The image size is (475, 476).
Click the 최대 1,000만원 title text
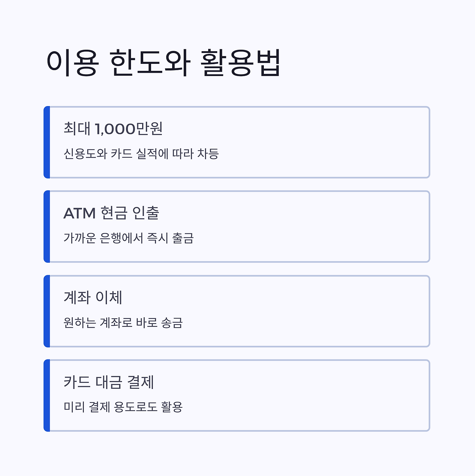pyautogui.click(x=113, y=129)
